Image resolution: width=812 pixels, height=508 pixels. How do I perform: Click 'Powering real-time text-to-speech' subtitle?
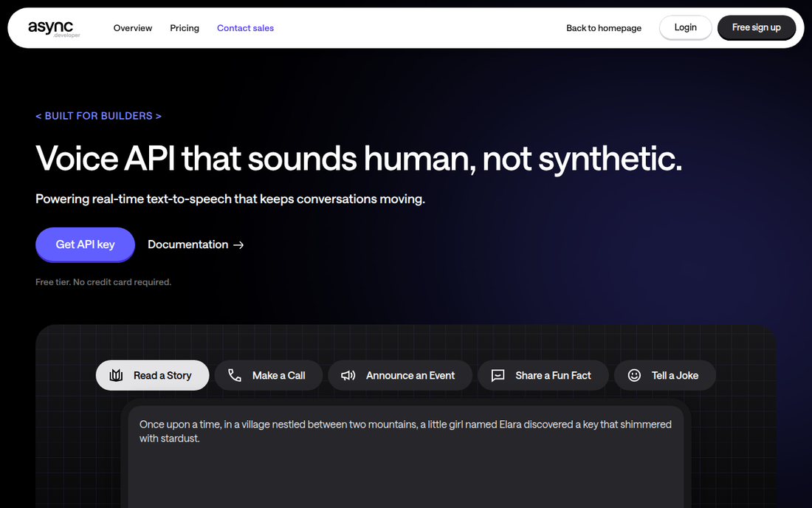click(x=230, y=199)
